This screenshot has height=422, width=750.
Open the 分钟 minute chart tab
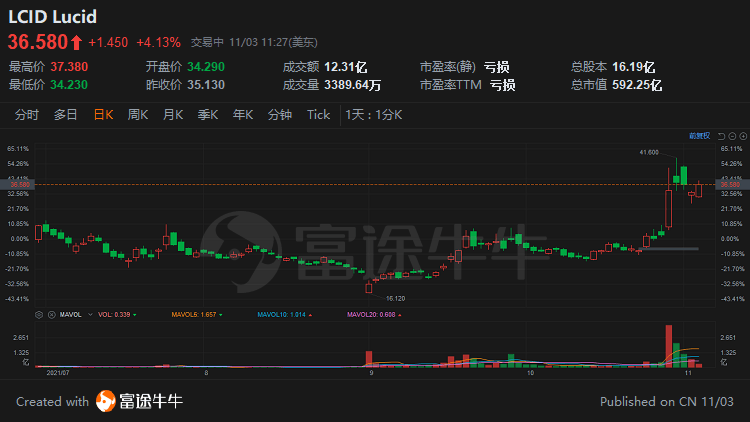click(280, 115)
